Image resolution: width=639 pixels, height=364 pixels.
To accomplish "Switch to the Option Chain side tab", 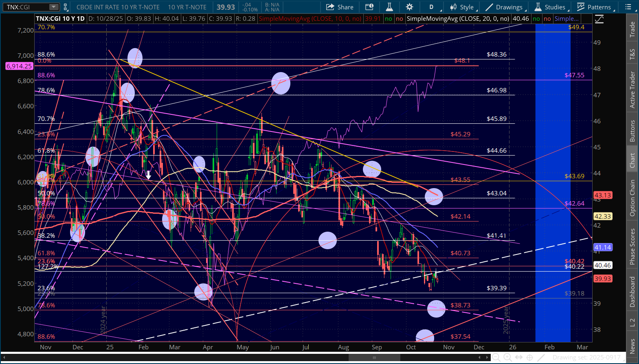I will coord(632,198).
